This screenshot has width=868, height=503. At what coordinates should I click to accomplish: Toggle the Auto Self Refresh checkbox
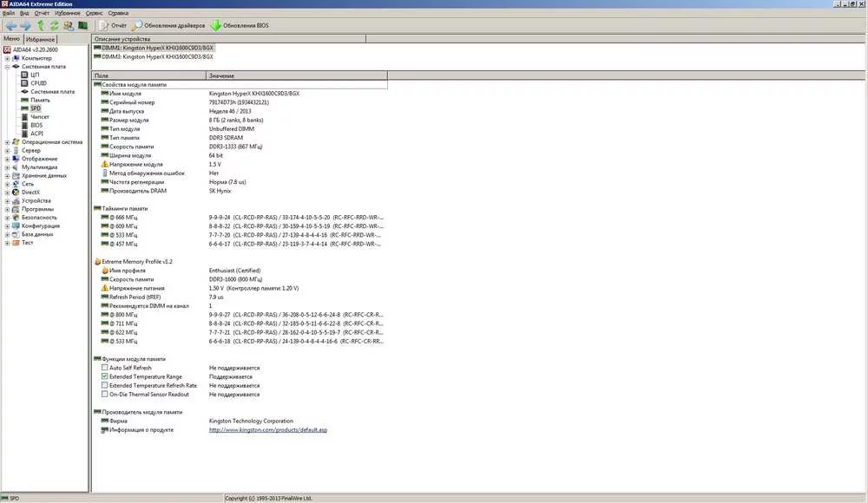pos(105,368)
